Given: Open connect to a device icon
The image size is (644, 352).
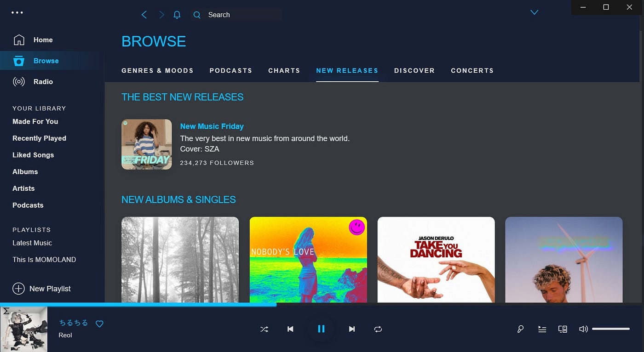Looking at the screenshot, I should [563, 329].
